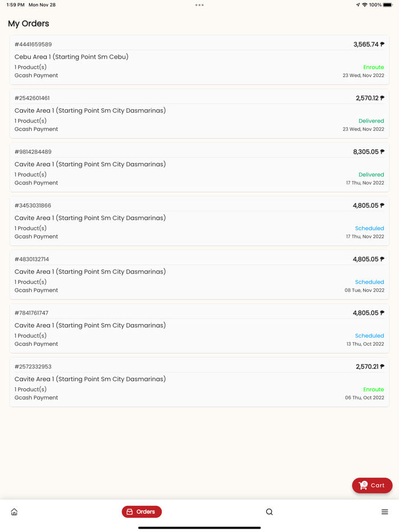Tap the location arrow icon in status bar

[x=357, y=5]
